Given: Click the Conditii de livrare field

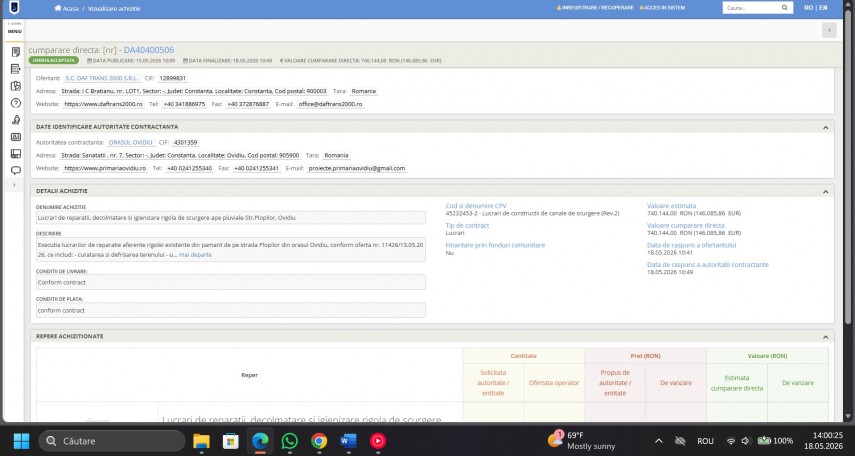Looking at the screenshot, I should [x=230, y=282].
